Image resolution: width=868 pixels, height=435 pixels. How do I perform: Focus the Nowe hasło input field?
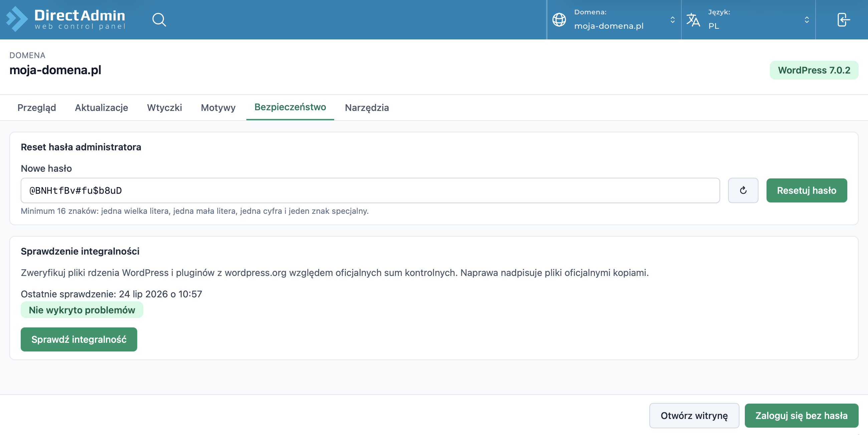tap(370, 190)
